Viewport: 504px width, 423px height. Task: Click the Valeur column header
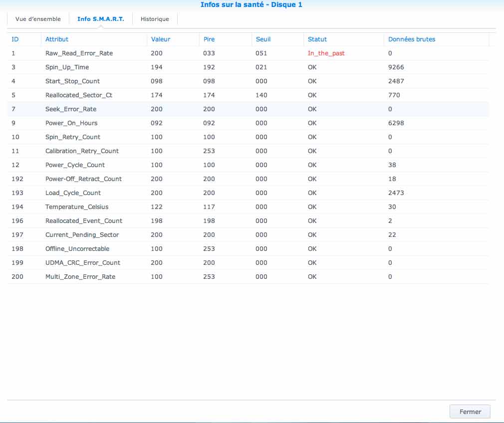[161, 39]
